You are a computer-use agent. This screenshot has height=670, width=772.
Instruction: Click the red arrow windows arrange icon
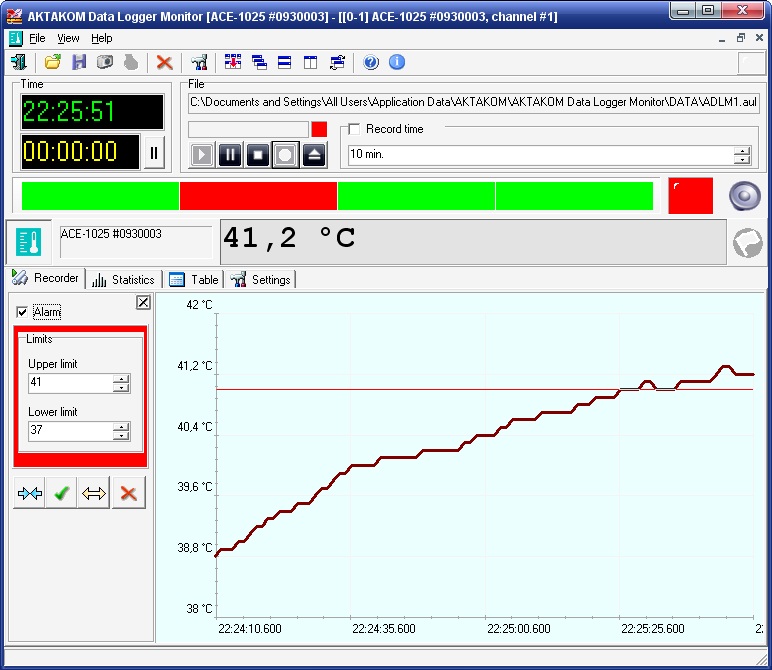point(233,62)
